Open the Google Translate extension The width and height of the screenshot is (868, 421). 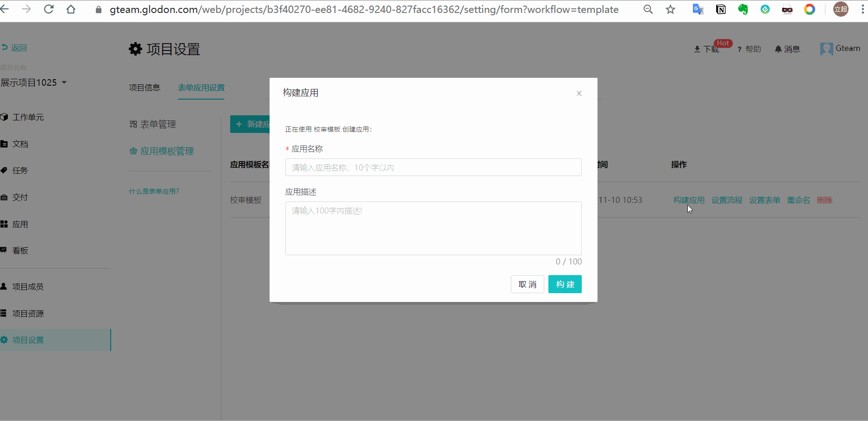(698, 9)
